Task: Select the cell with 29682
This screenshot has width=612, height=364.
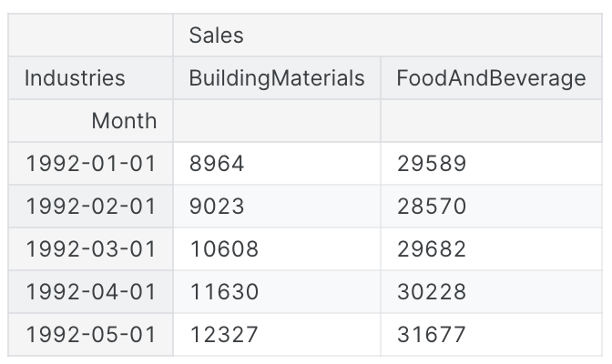Action: (432, 249)
